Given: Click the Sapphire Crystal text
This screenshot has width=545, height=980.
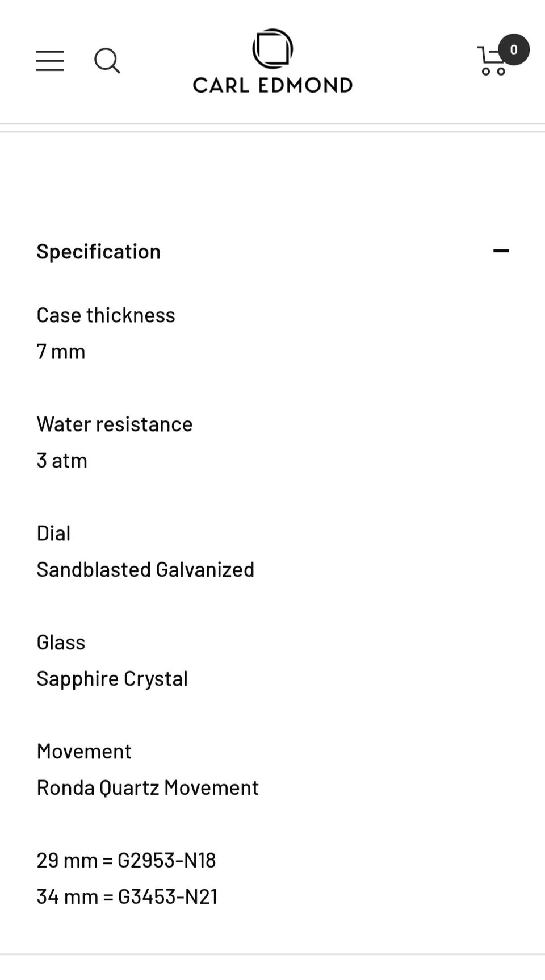Looking at the screenshot, I should (112, 678).
